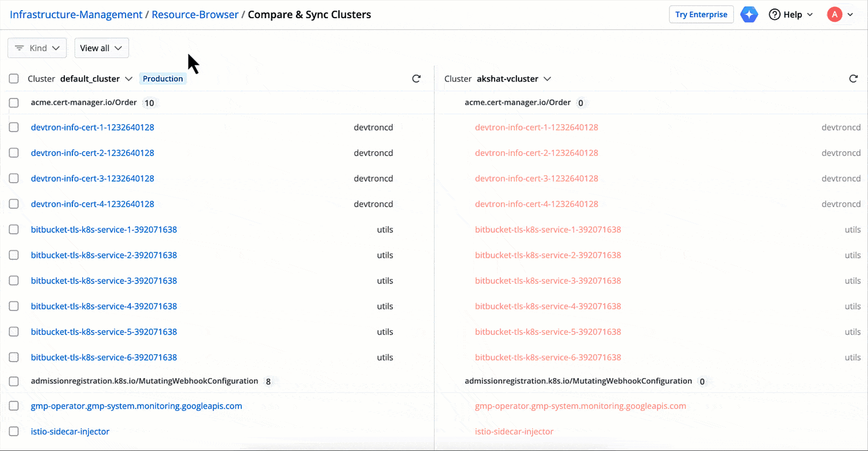
Task: Open the bitbucket-tls-k8s-service-3-392071638 link on the left
Action: [x=104, y=281]
